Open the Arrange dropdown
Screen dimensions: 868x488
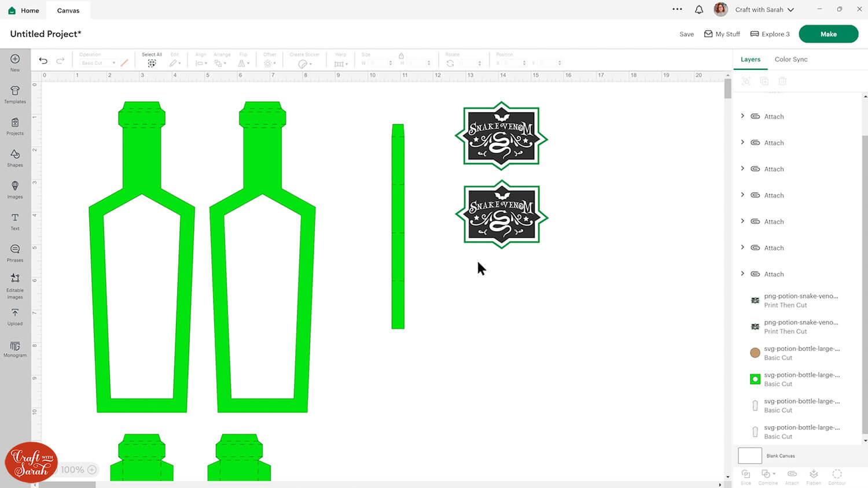[219, 63]
